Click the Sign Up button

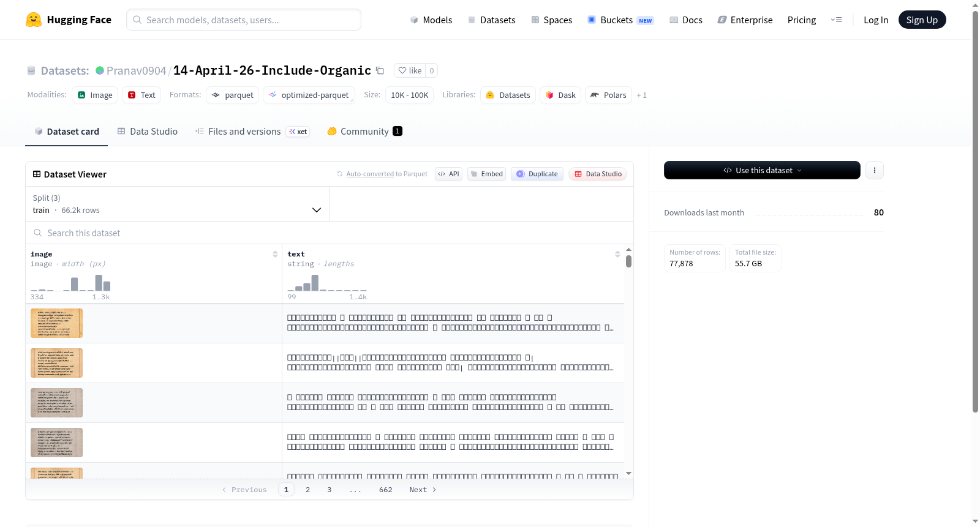click(922, 20)
